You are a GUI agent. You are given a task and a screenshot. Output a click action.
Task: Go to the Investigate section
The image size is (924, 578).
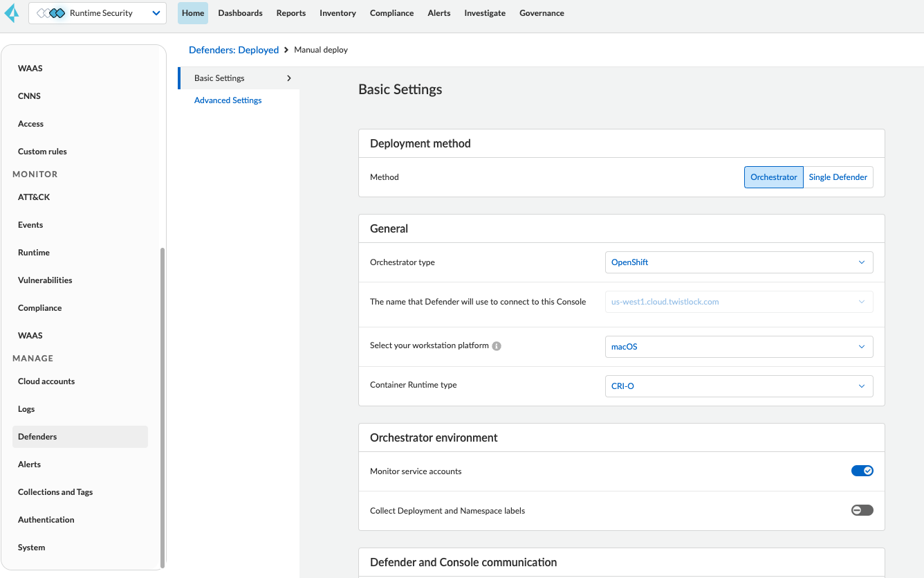point(484,12)
